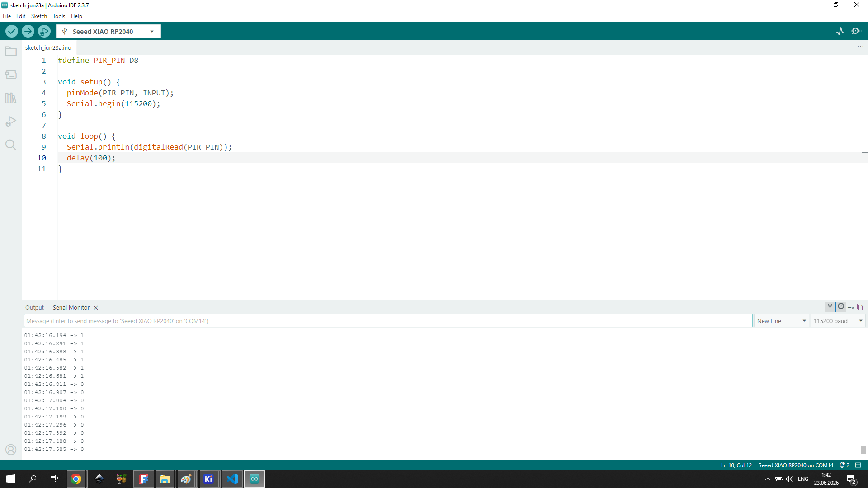Screen dimensions: 868x488
Task: Click the serial message input field
Action: [x=388, y=321]
